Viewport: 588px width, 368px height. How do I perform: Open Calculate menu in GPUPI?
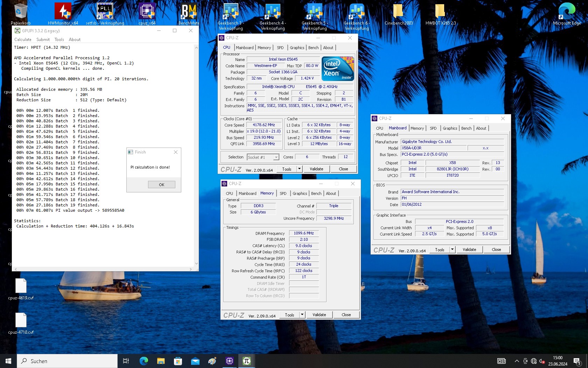(x=23, y=40)
